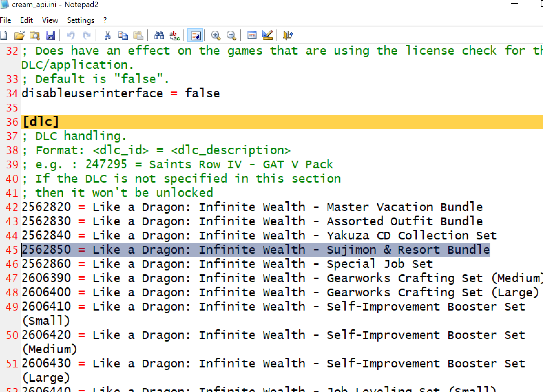543x392 pixels.
Task: Click 'Gearworks Crafting Set (Large)' text
Action: [x=433, y=292]
